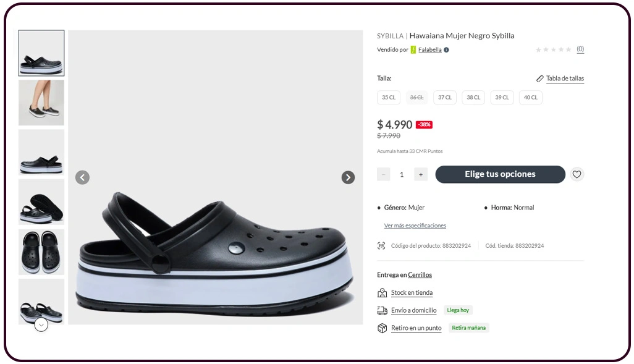Click the next image arrow
Screen dimensions: 634x364
(348, 177)
